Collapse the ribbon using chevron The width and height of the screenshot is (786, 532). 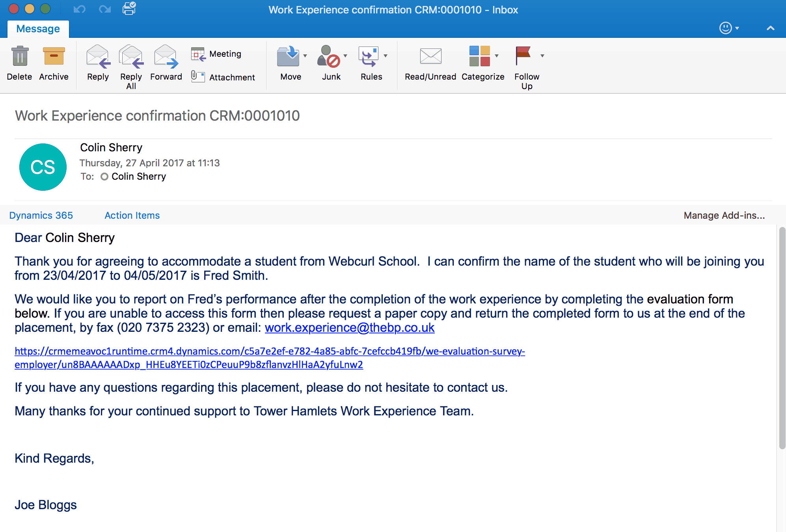click(x=770, y=28)
